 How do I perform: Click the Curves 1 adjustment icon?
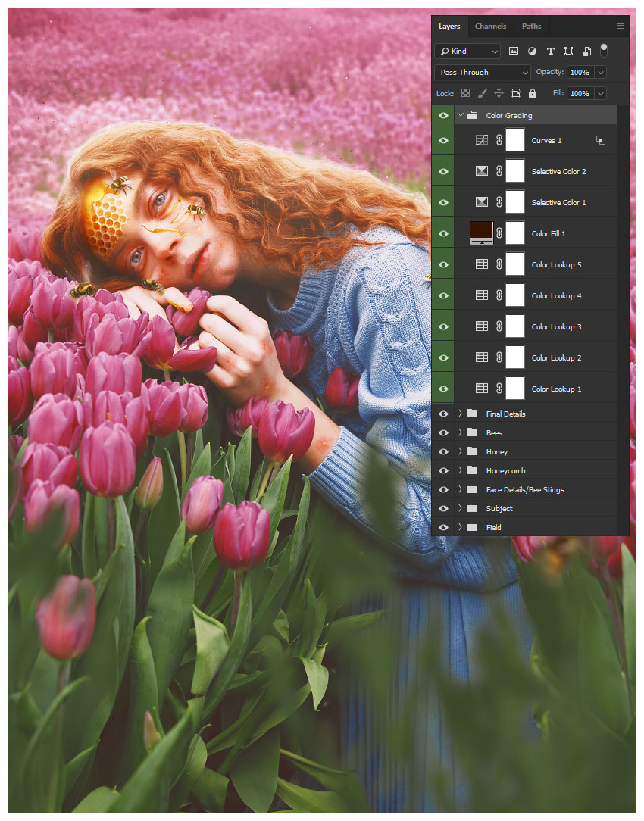tap(482, 140)
